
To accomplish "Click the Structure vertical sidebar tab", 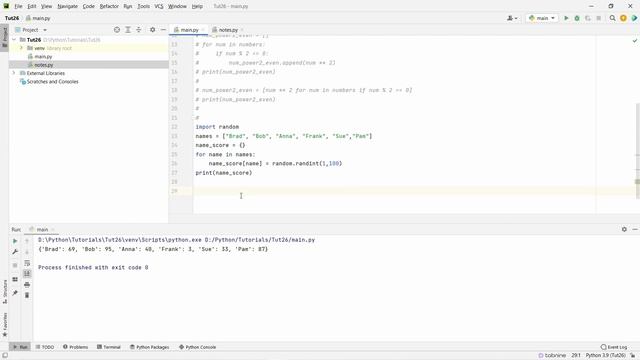I will [4, 291].
